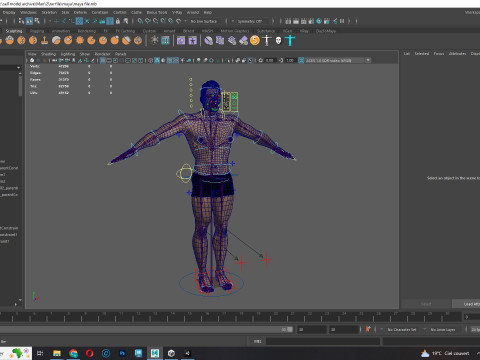480x360 pixels.
Task: Open Attribute Editor List menu
Action: point(407,54)
